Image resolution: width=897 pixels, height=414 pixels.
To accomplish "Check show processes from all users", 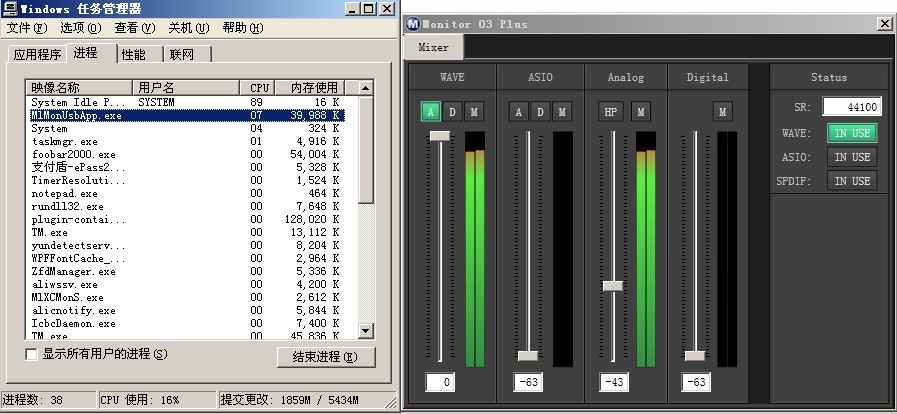I will 31,354.
